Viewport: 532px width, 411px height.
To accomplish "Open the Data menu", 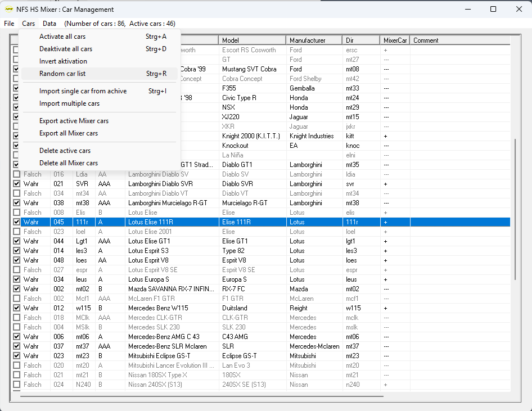I will coord(49,24).
